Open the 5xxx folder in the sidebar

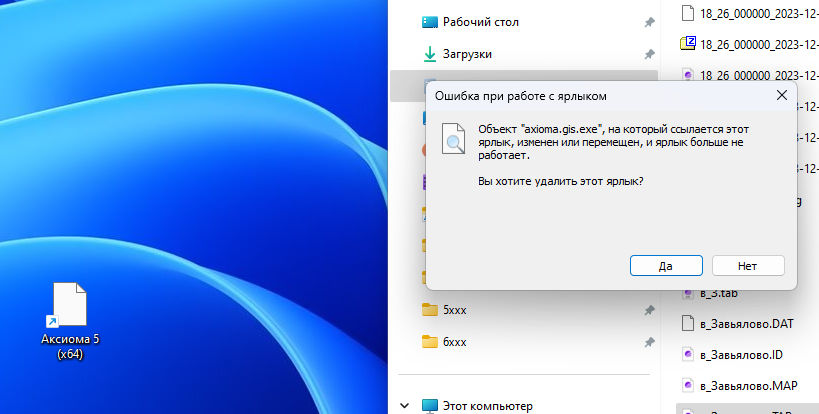pos(454,310)
